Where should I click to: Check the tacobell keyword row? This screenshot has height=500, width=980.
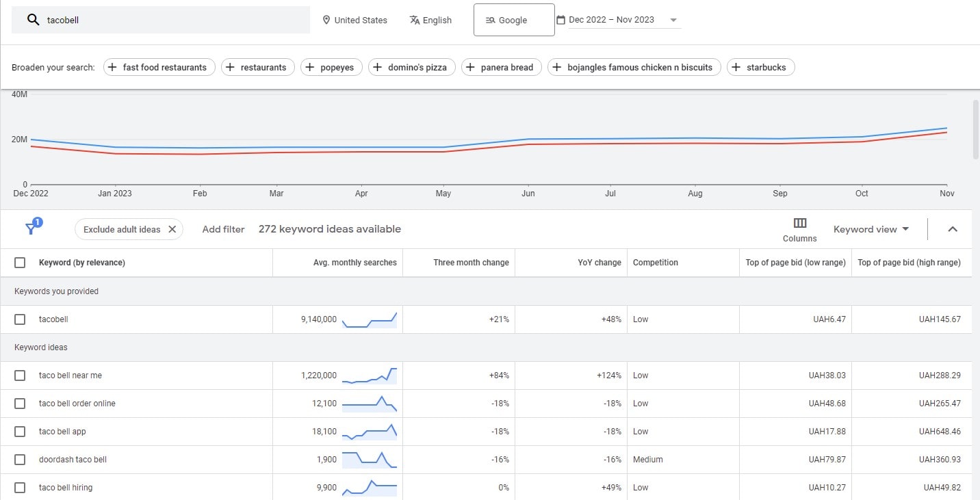(20, 319)
